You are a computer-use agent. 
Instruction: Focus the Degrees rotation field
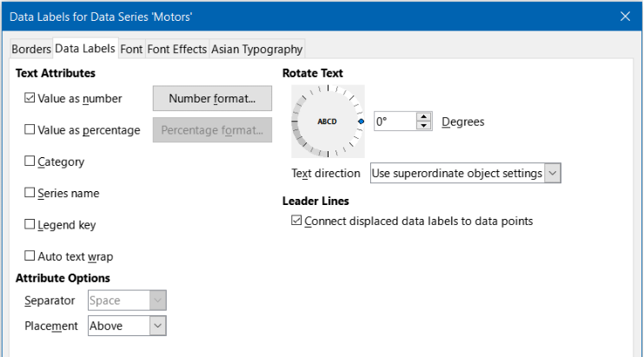395,122
